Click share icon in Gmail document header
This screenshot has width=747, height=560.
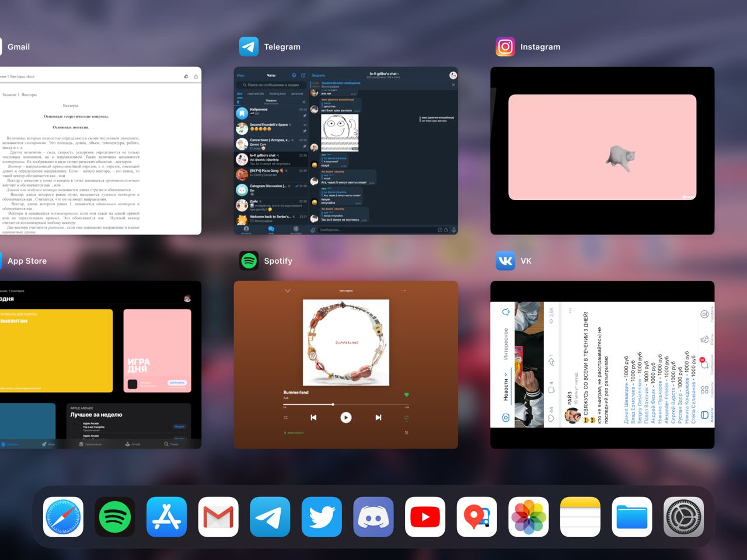point(196,76)
